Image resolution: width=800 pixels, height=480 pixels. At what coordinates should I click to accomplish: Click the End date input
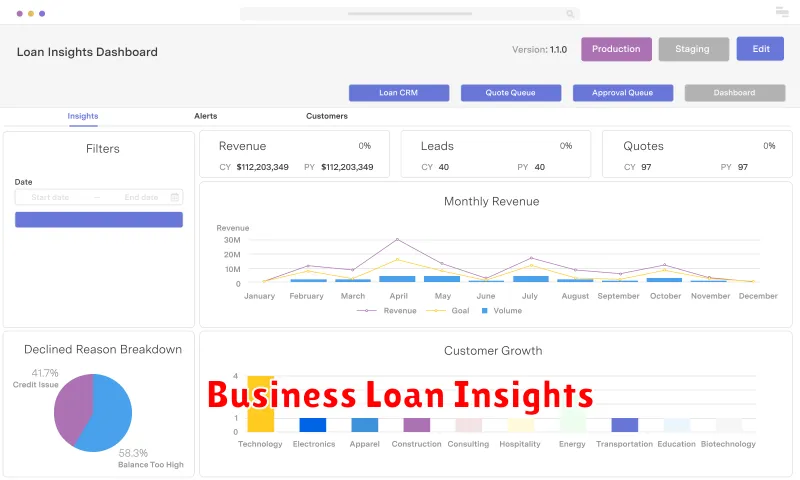pos(141,197)
